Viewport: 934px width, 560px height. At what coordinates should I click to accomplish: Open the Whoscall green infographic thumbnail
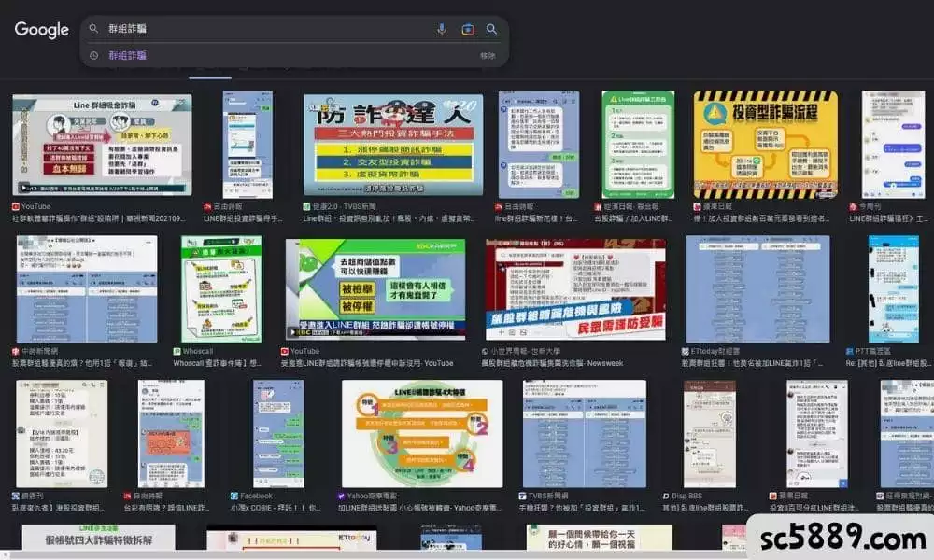[221, 289]
